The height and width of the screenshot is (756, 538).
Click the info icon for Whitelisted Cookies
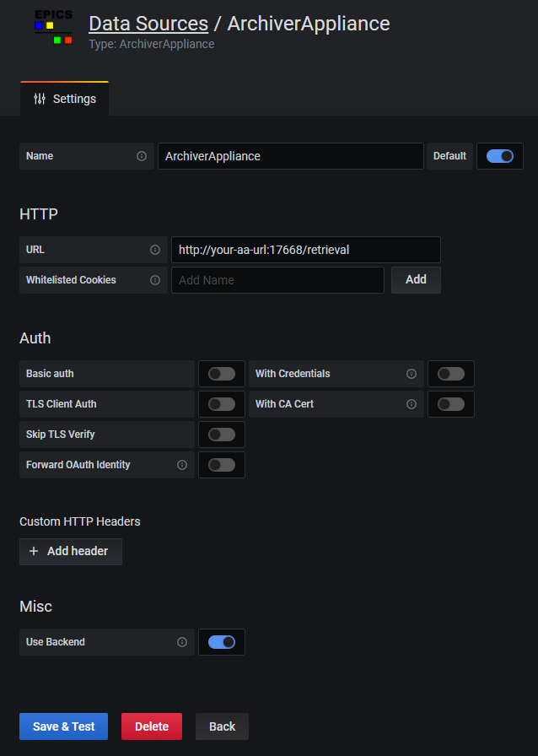(155, 279)
